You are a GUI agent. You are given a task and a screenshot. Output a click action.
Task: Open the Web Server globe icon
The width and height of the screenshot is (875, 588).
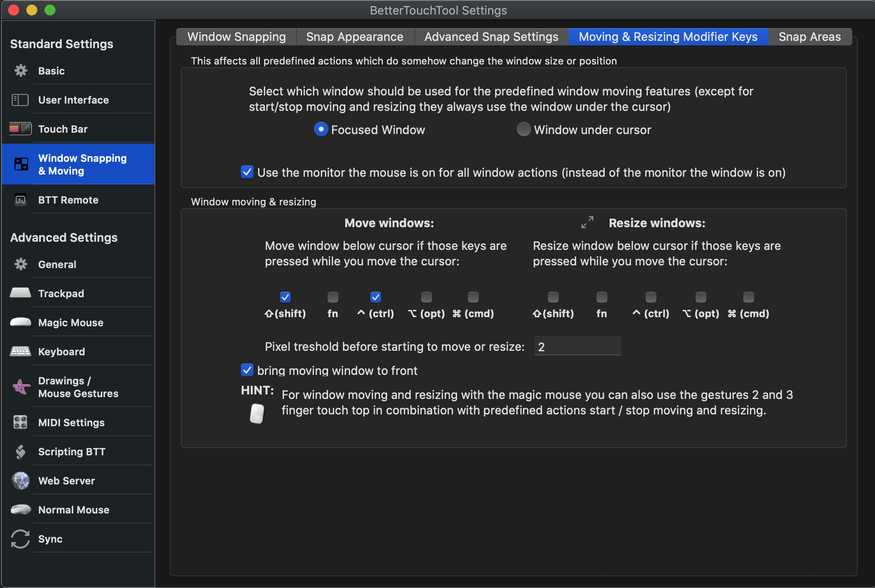pos(20,480)
